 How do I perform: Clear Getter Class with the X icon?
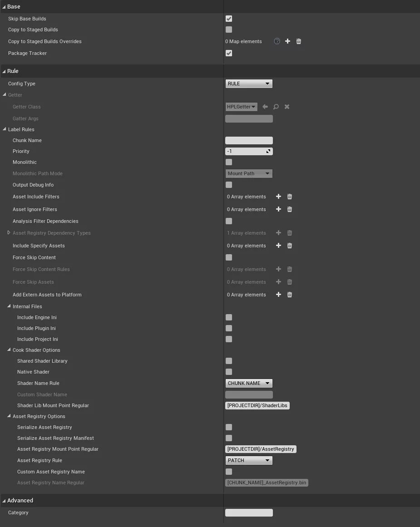(287, 107)
